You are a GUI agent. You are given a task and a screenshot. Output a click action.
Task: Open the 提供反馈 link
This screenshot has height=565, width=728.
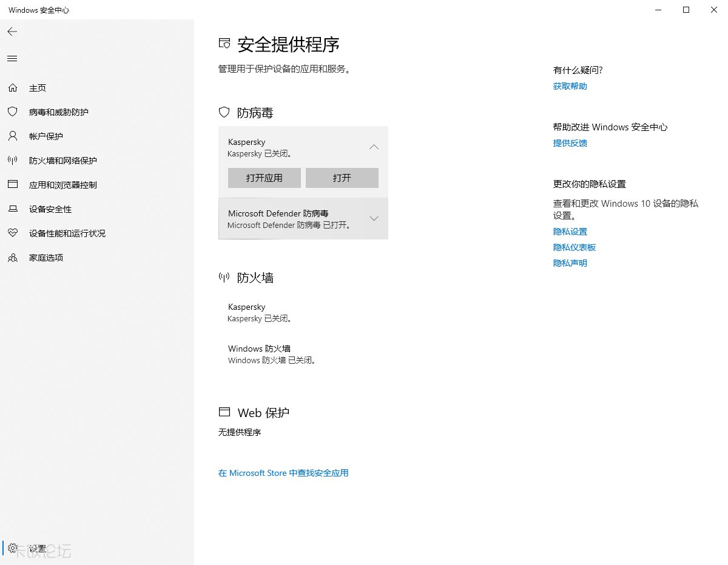tap(570, 143)
